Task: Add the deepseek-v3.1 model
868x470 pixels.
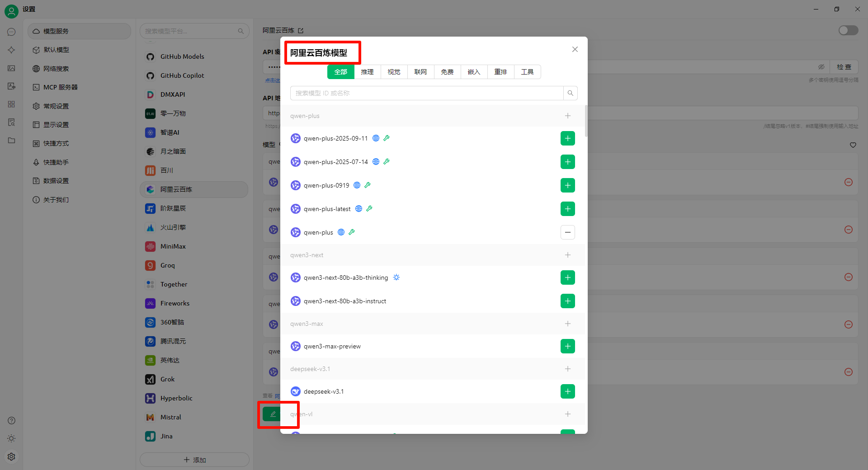Action: click(567, 391)
